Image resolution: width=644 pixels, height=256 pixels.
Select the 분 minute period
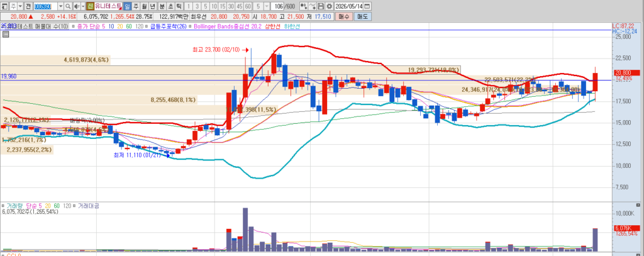162,6
